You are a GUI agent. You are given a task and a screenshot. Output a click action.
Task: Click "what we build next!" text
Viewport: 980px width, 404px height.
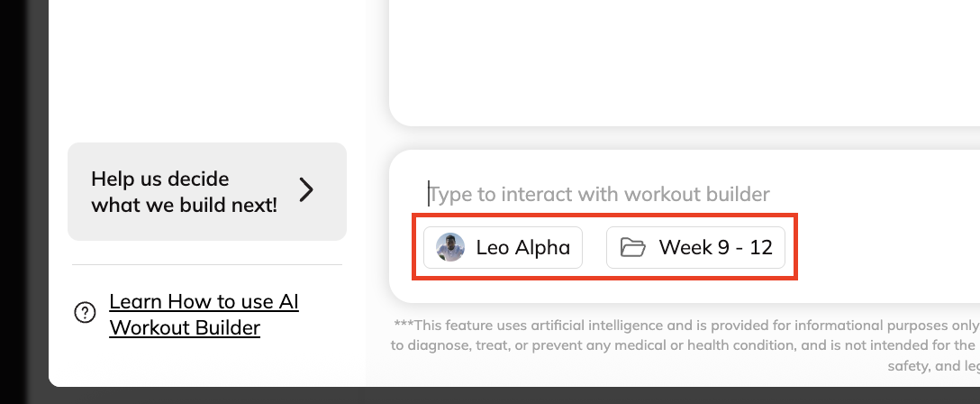(184, 205)
